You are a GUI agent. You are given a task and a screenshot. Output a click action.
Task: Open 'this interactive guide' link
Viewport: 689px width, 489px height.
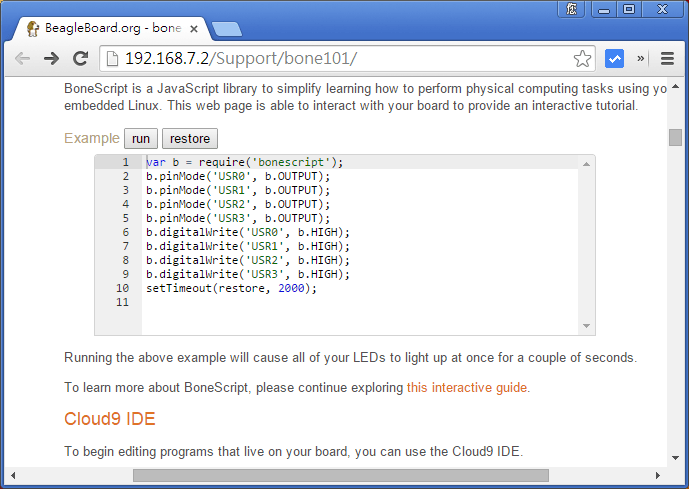pyautogui.click(x=467, y=388)
